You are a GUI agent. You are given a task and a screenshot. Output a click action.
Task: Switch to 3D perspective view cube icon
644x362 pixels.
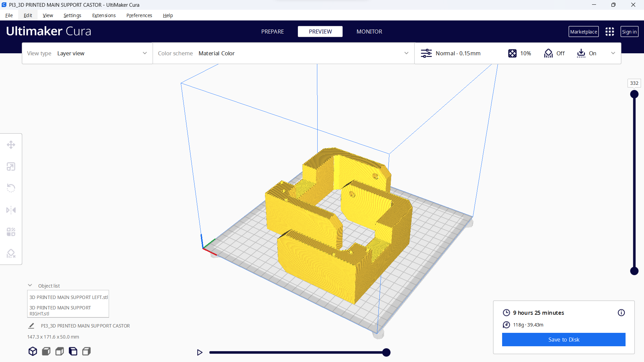33,351
